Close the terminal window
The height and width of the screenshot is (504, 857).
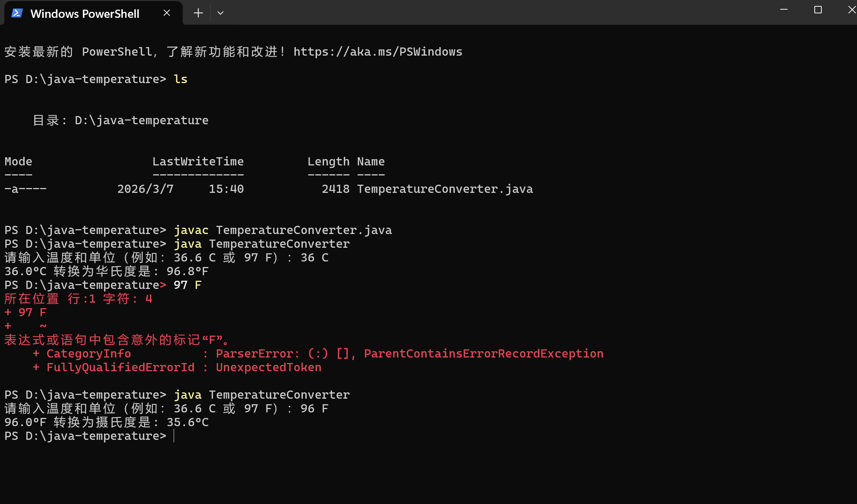point(851,10)
